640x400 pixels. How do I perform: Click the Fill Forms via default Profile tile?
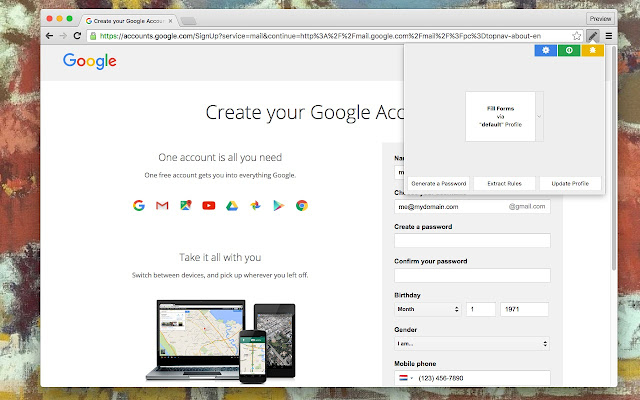click(x=500, y=117)
